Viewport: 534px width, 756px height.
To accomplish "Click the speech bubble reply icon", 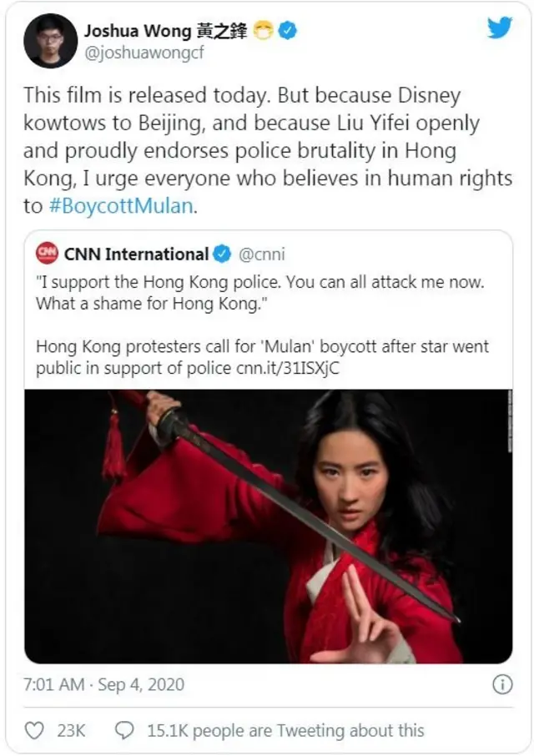I will pos(124,730).
